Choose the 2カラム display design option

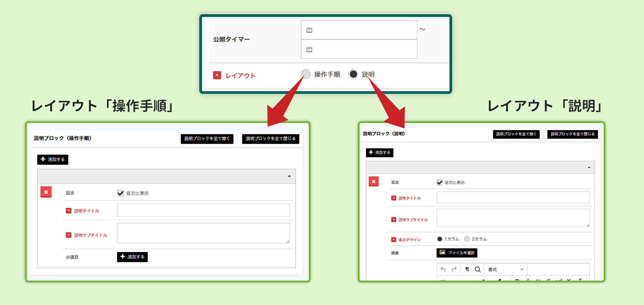pyautogui.click(x=467, y=239)
